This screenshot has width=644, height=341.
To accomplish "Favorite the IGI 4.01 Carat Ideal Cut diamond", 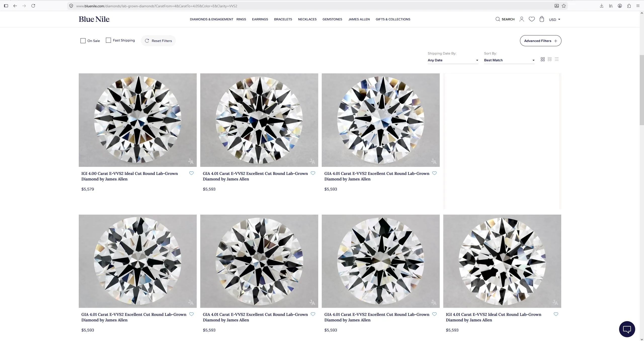I will click(x=556, y=314).
